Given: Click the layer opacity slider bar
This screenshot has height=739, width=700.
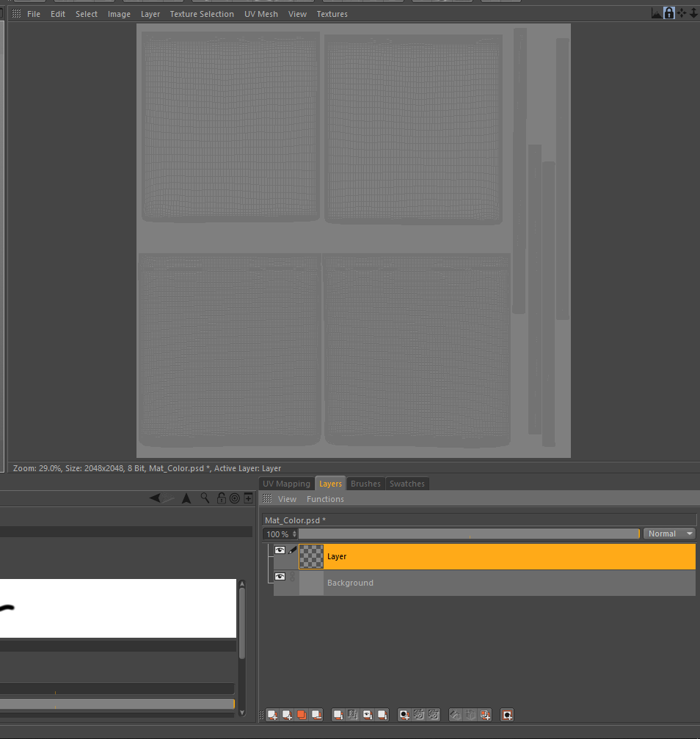Looking at the screenshot, I should (x=469, y=534).
